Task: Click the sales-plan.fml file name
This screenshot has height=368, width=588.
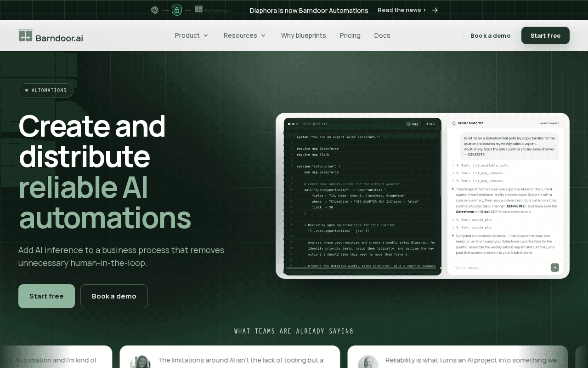Action: pyautogui.click(x=315, y=124)
